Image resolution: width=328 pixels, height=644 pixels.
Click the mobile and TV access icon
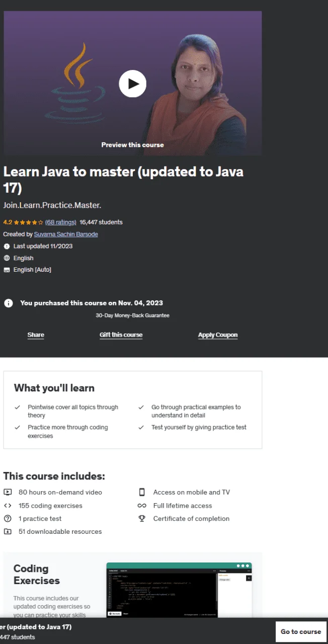click(142, 492)
